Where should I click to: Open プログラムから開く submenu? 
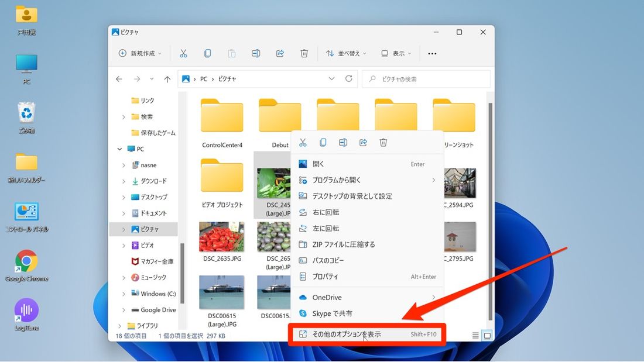pos(367,180)
